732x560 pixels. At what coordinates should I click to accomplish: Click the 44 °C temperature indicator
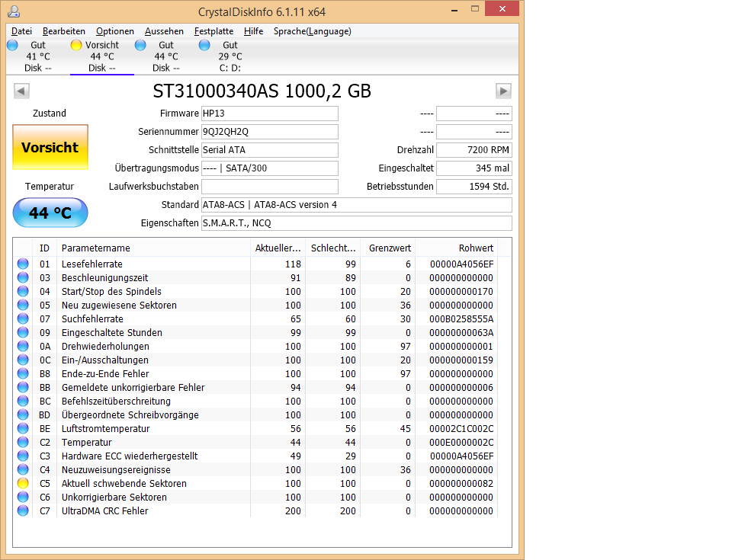pyautogui.click(x=50, y=213)
